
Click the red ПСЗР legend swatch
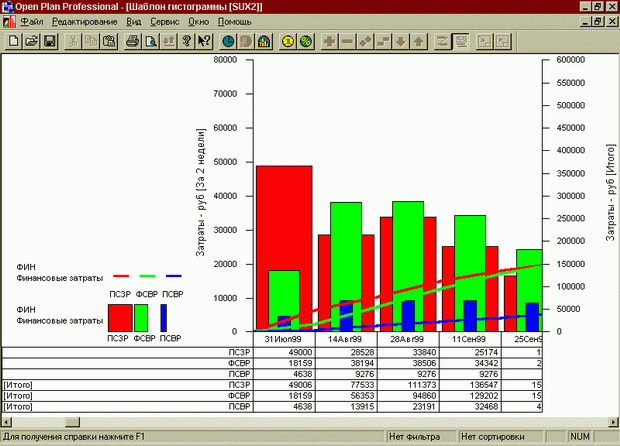tap(119, 317)
